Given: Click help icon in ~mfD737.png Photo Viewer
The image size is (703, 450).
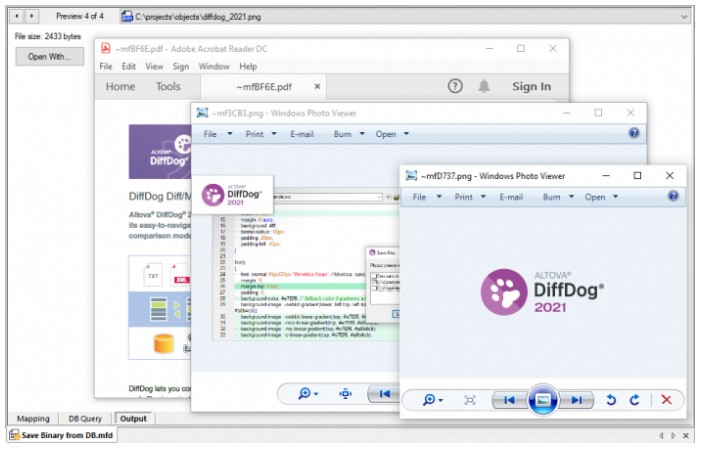Looking at the screenshot, I should 673,196.
